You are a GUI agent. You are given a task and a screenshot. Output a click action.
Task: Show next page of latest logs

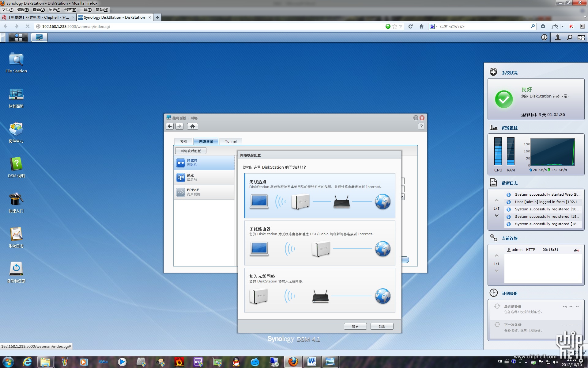[x=497, y=216]
